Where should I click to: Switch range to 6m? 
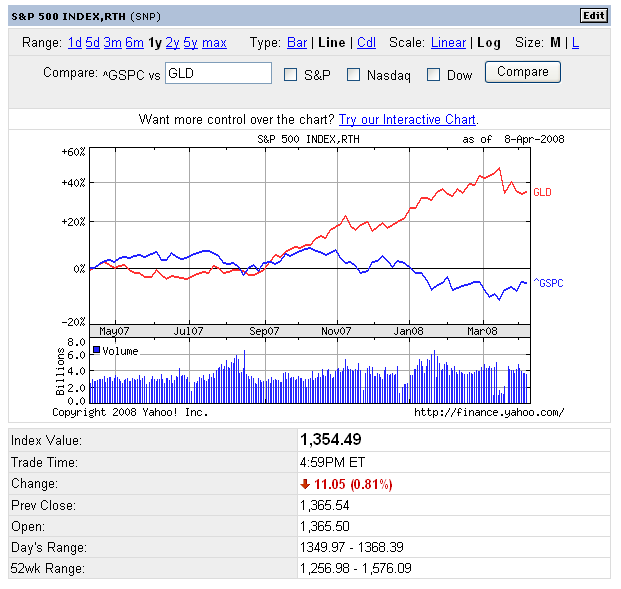point(134,43)
